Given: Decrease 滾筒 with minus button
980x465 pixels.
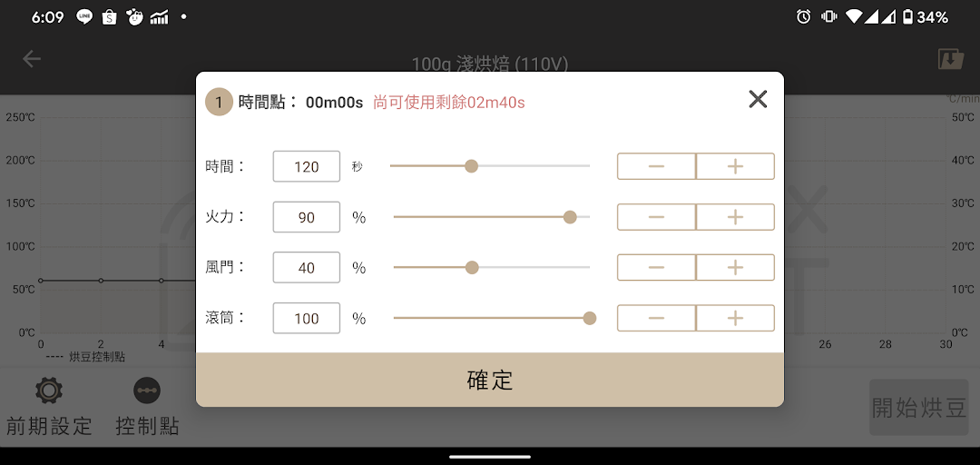Looking at the screenshot, I should click(656, 318).
